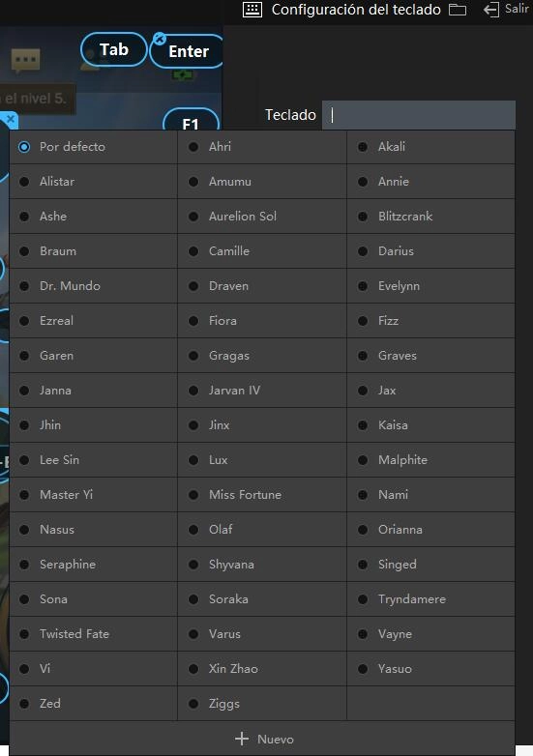The width and height of the screenshot is (533, 756).
Task: Choose the Dr. Mundo profile
Action: pyautogui.click(x=94, y=286)
